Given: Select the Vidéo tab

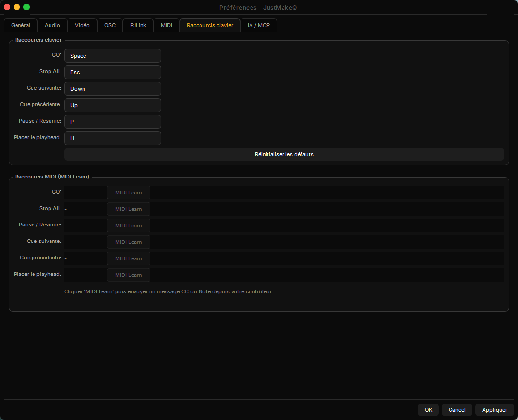Looking at the screenshot, I should 82,25.
